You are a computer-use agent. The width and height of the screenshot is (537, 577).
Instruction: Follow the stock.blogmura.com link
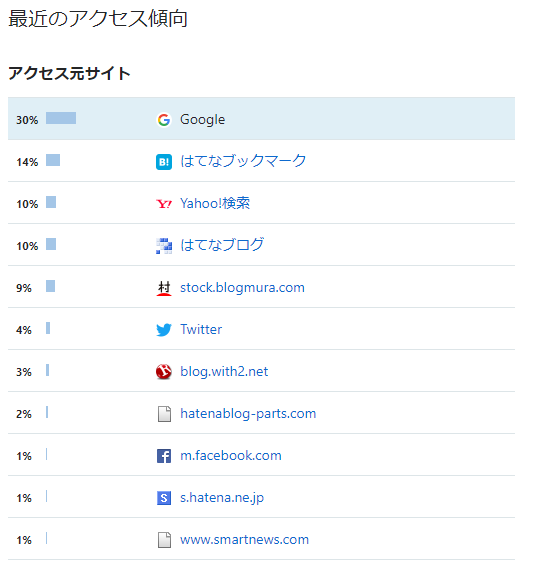[242, 287]
